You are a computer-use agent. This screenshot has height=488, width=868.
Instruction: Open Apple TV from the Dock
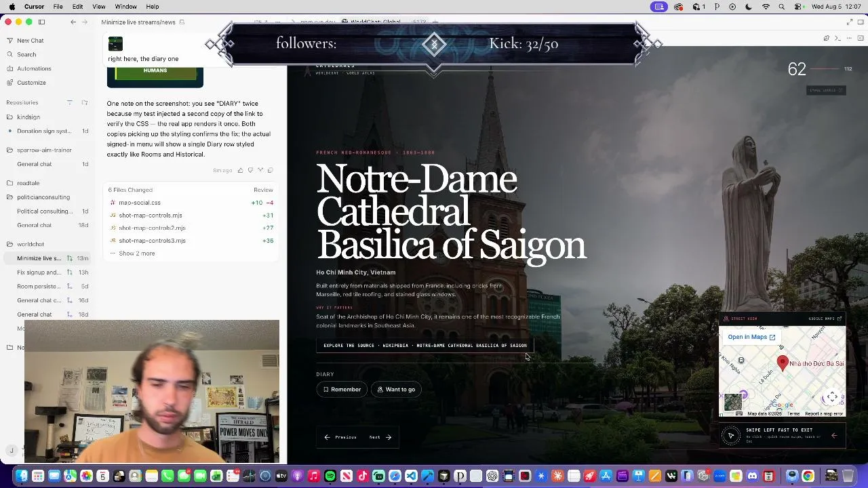(x=281, y=476)
